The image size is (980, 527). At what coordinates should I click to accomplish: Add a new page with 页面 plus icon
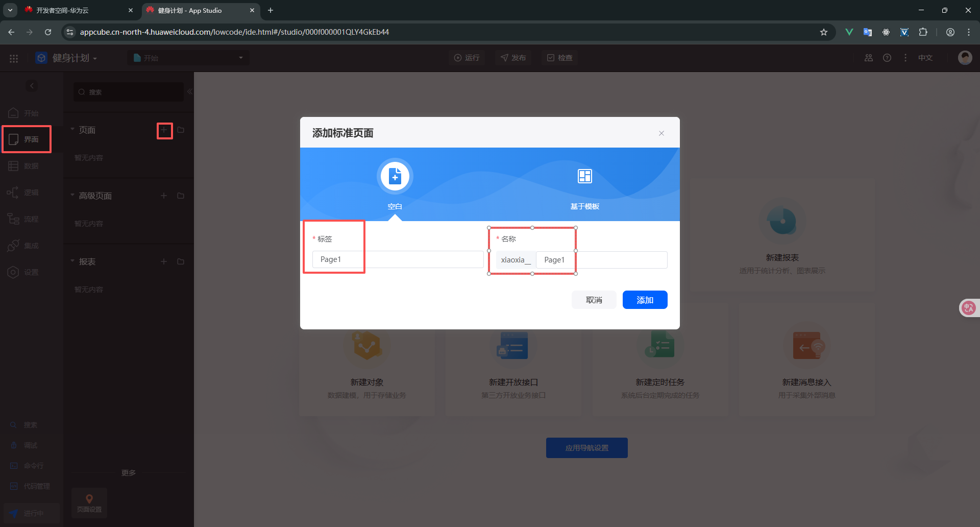click(x=164, y=130)
